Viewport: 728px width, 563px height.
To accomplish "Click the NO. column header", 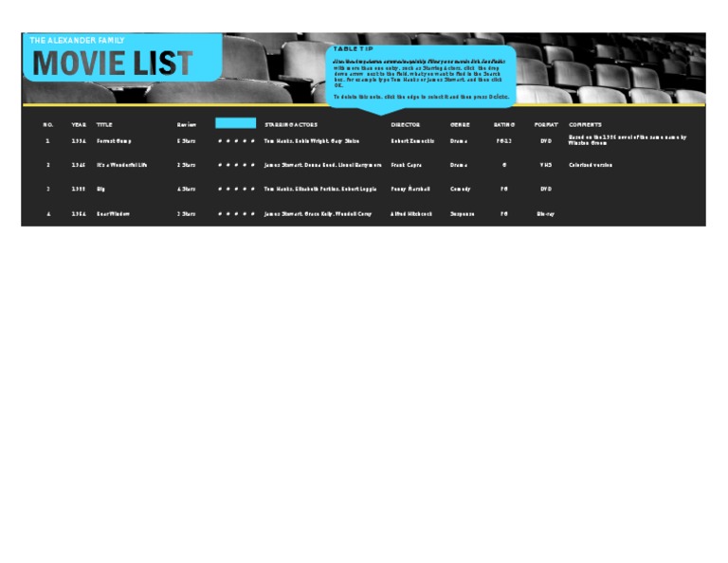I will coord(47,125).
